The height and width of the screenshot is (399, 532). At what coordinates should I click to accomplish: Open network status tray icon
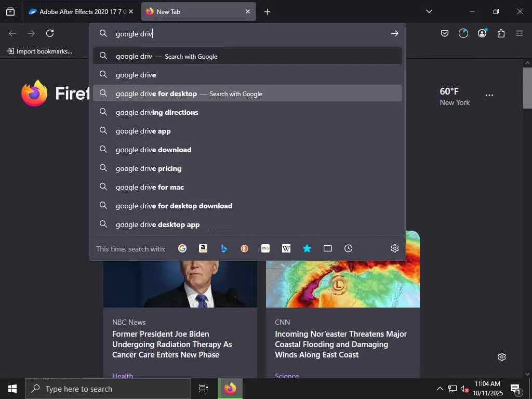pyautogui.click(x=453, y=389)
